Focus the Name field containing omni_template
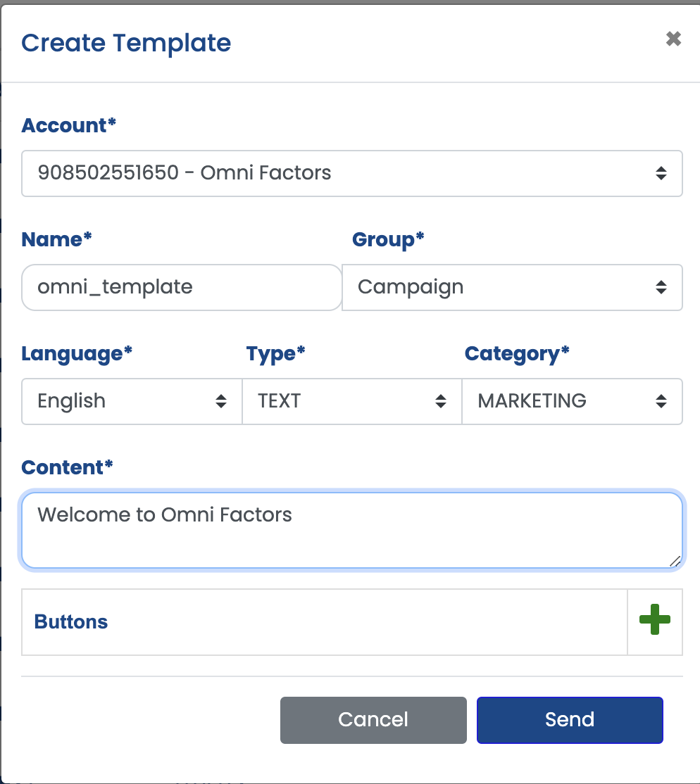 coord(182,288)
